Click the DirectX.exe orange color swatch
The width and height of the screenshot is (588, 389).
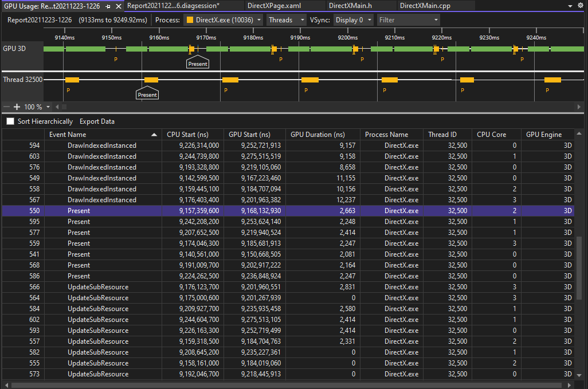pos(189,20)
